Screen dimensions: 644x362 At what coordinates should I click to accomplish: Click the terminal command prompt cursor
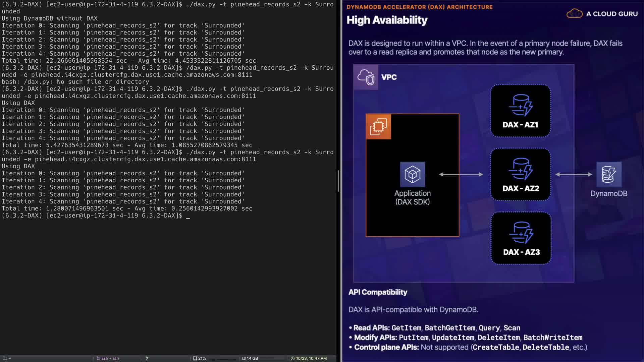(188, 216)
